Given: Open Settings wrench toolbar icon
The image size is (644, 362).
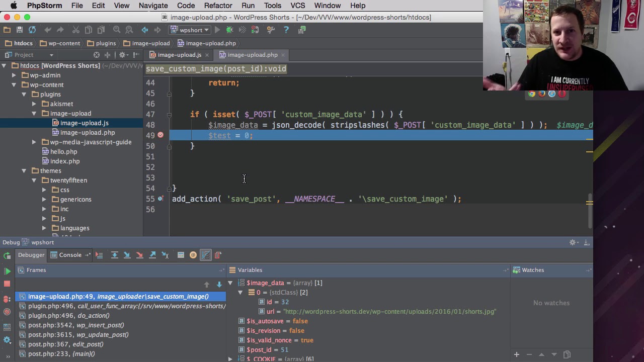Looking at the screenshot, I should pyautogui.click(x=271, y=30).
